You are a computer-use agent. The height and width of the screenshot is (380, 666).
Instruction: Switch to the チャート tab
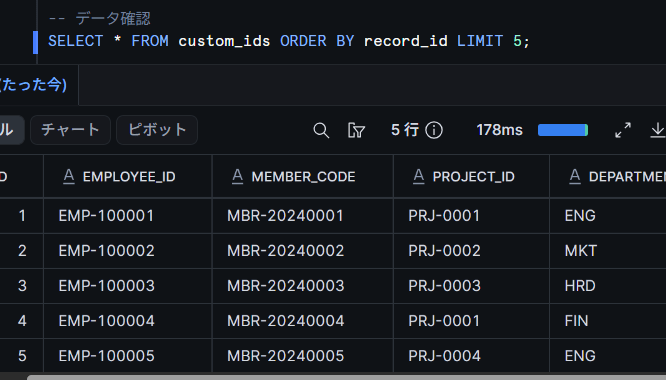tap(71, 130)
